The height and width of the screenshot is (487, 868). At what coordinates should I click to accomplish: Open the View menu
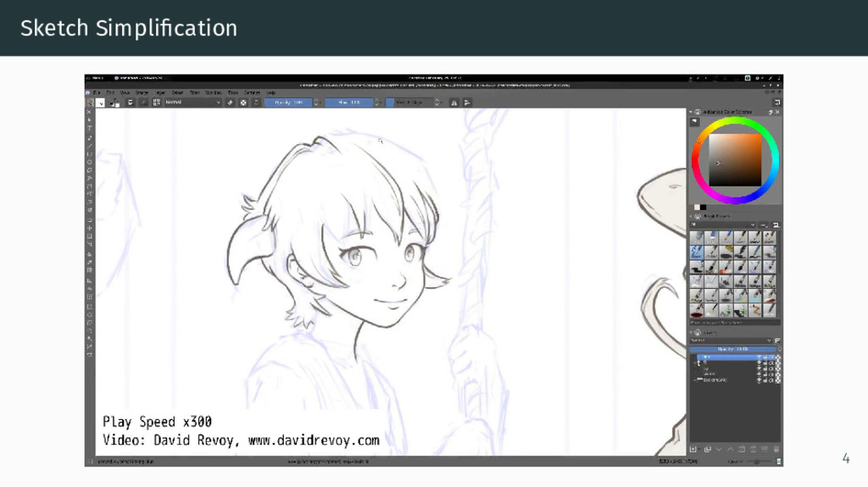(125, 92)
